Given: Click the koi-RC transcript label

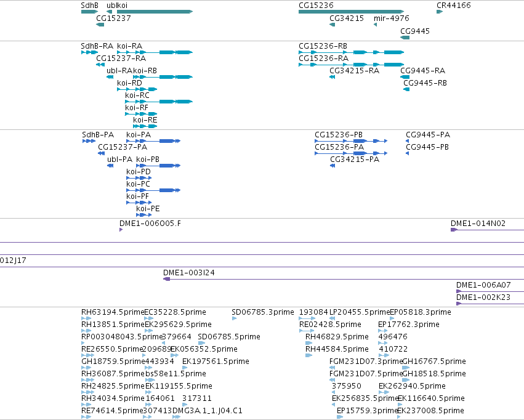Looking at the screenshot, I should click(x=137, y=95).
